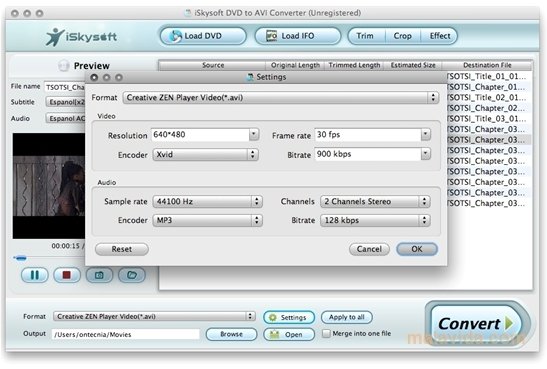Click the Load IFO button
Image resolution: width=547 pixels, height=369 pixels.
[298, 36]
